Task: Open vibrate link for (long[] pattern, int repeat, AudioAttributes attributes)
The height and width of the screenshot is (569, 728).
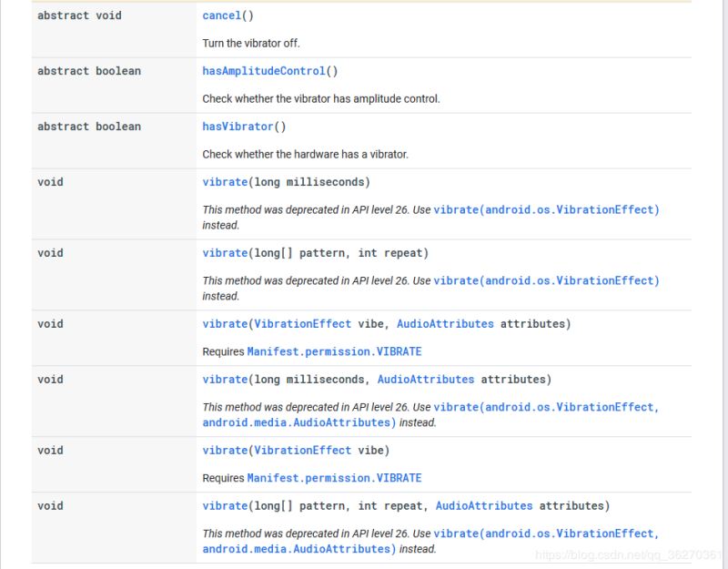Action: click(225, 506)
